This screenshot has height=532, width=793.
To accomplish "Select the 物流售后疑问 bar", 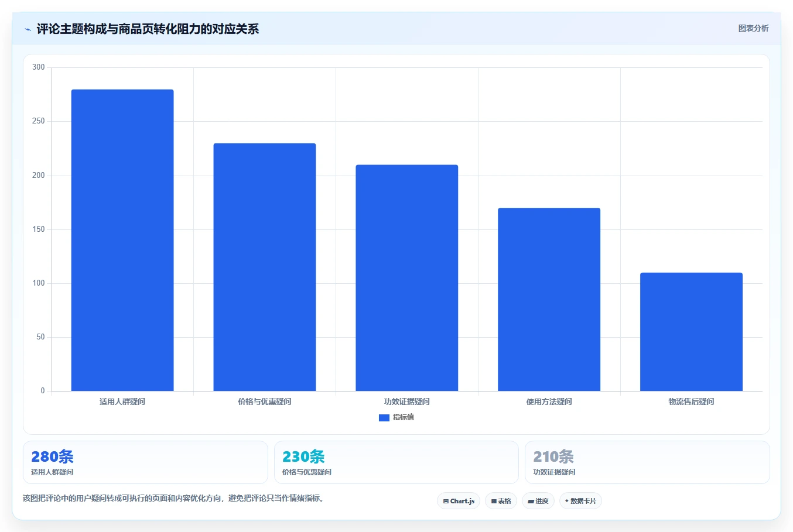I will click(x=691, y=332).
